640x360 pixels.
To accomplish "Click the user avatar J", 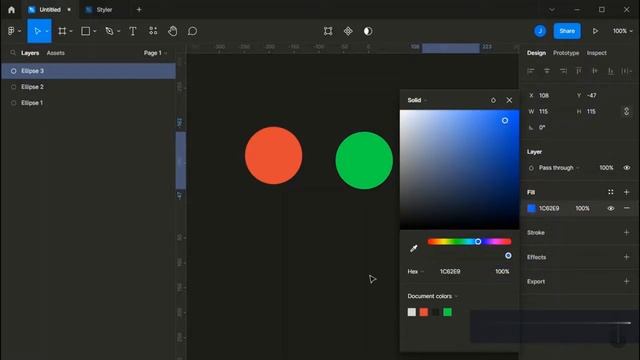I will coord(540,31).
